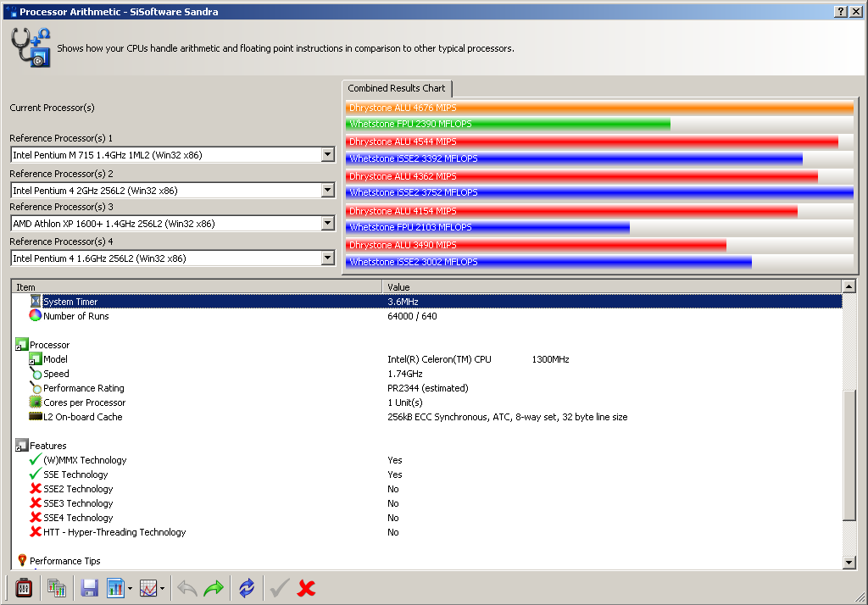Close the Processor Arithmetic window
Viewport: 868px width, 605px height.
(x=856, y=12)
